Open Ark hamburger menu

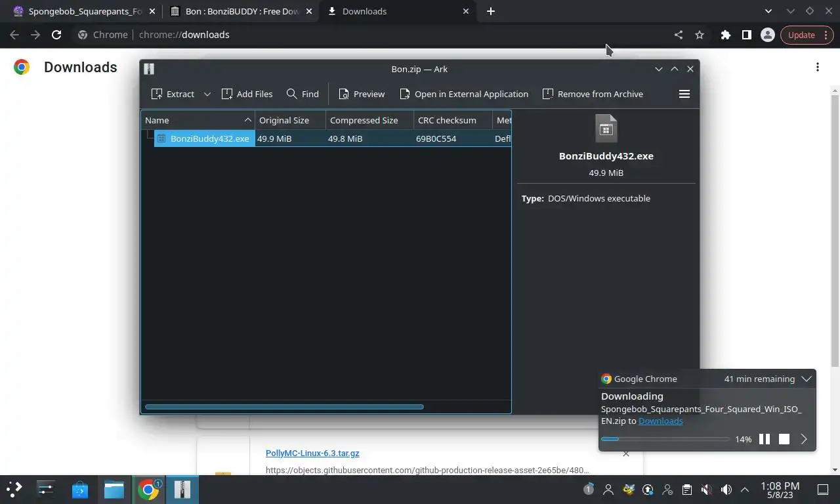pyautogui.click(x=684, y=94)
